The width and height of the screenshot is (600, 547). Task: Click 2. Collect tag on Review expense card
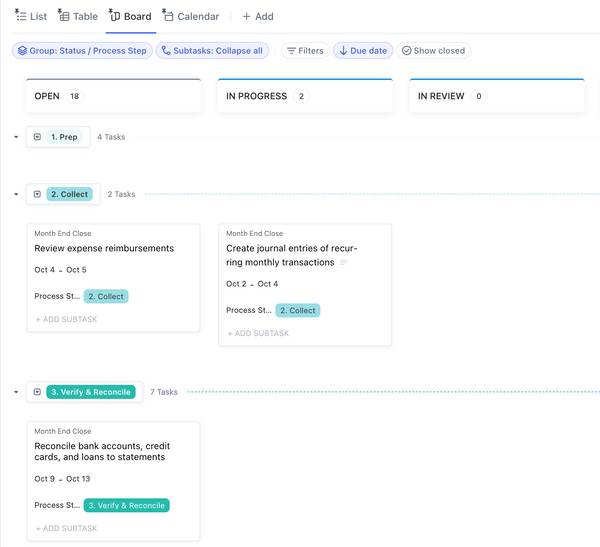(x=105, y=296)
